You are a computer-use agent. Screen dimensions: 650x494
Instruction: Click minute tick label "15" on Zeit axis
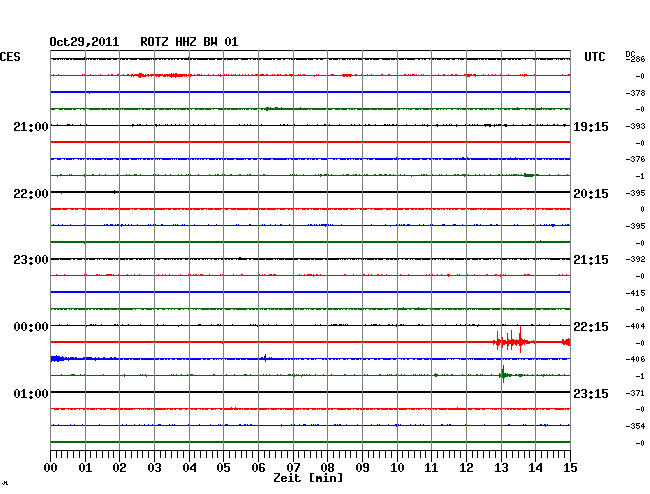[x=570, y=468]
